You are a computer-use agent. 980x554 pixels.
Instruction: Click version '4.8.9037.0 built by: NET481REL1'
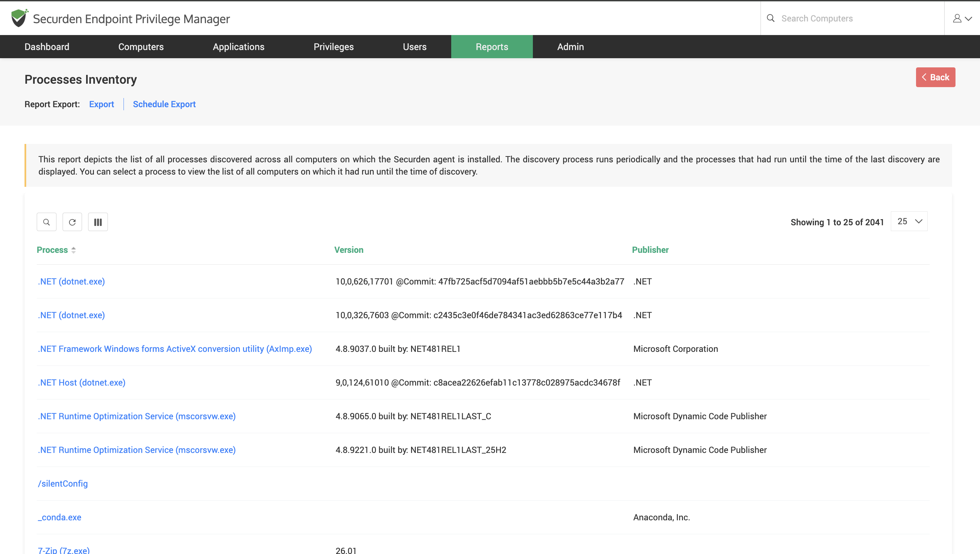point(398,349)
